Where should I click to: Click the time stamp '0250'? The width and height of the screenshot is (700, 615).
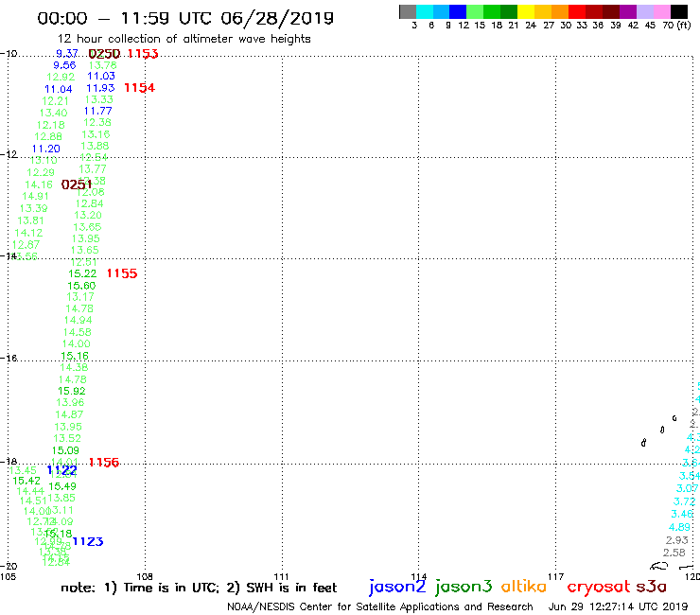coord(104,54)
